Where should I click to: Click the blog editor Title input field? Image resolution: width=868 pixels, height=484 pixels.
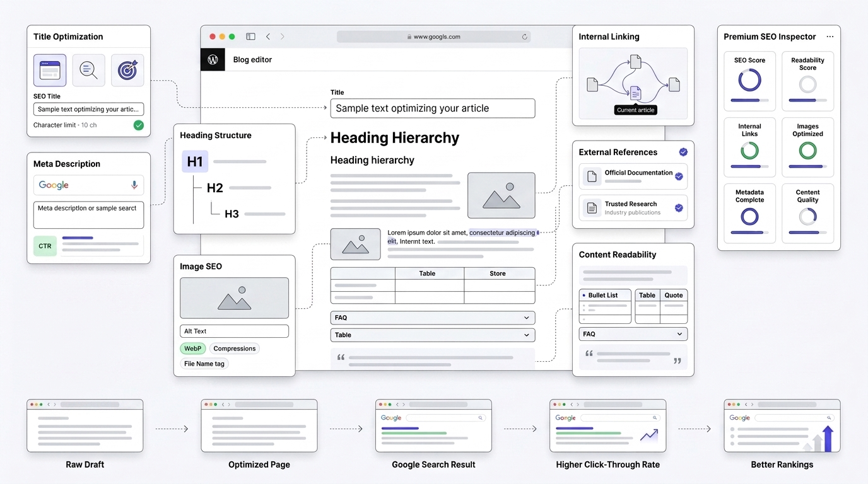tap(433, 108)
